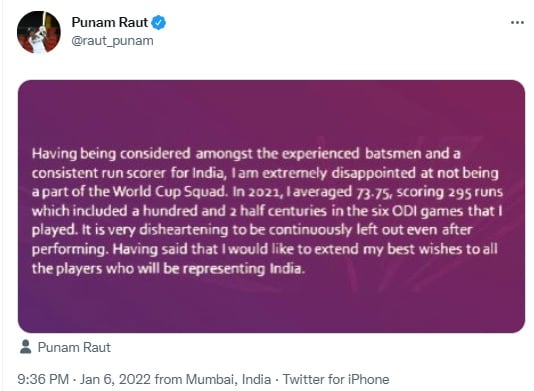Click the line 'six ODI games' in image

click(267, 211)
